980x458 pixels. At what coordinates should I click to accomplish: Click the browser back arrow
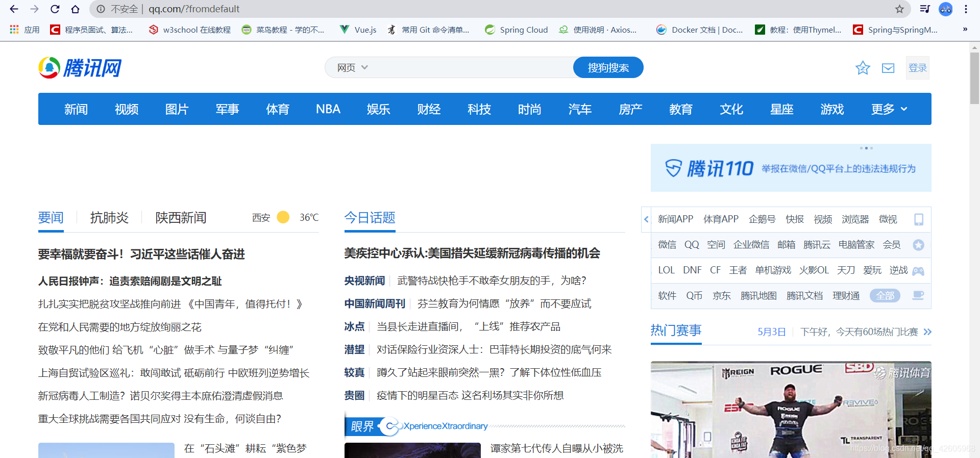[14, 9]
